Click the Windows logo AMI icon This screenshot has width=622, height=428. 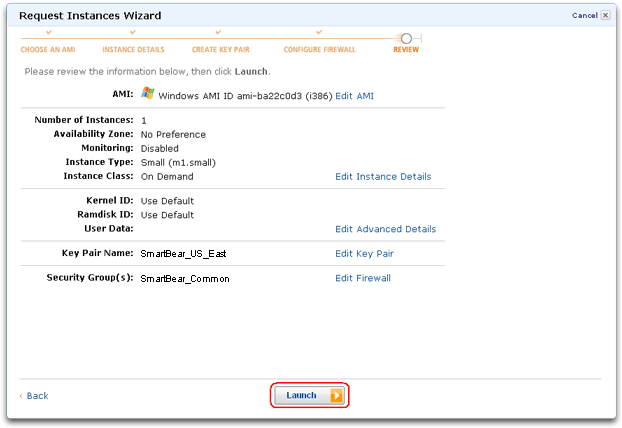coord(148,93)
